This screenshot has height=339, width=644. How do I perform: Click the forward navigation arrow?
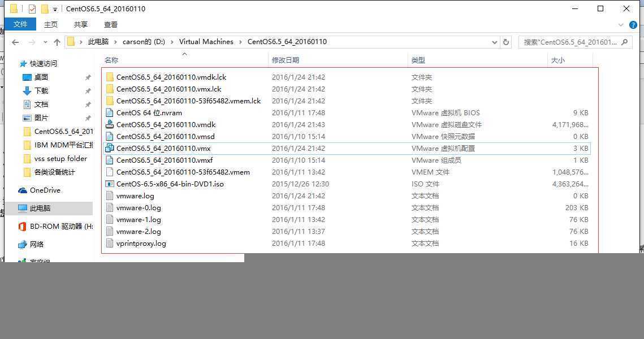coord(32,42)
